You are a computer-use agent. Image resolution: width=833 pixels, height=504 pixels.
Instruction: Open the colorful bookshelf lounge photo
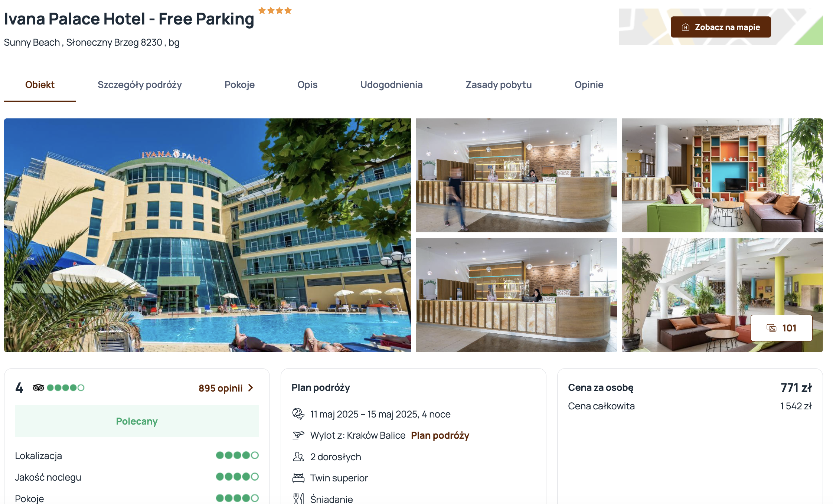(722, 175)
